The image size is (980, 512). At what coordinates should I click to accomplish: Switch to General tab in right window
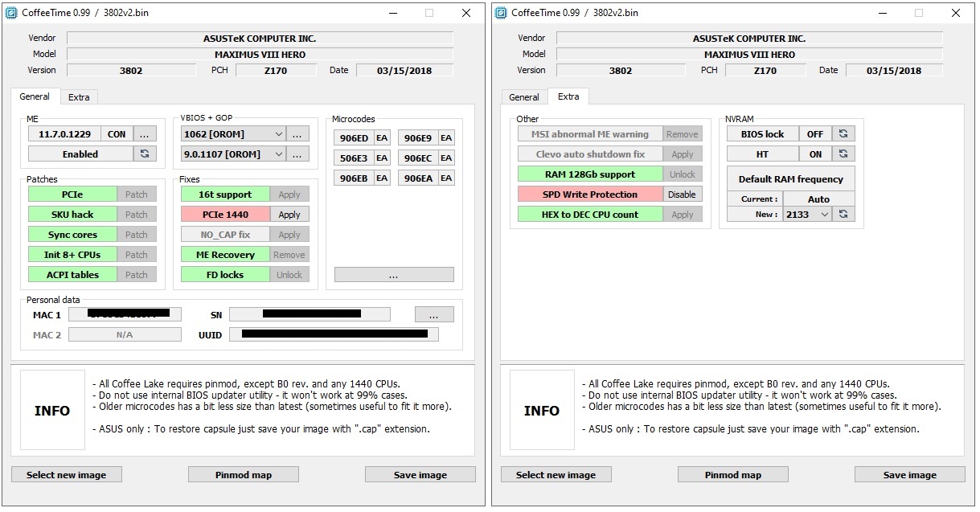pyautogui.click(x=524, y=97)
